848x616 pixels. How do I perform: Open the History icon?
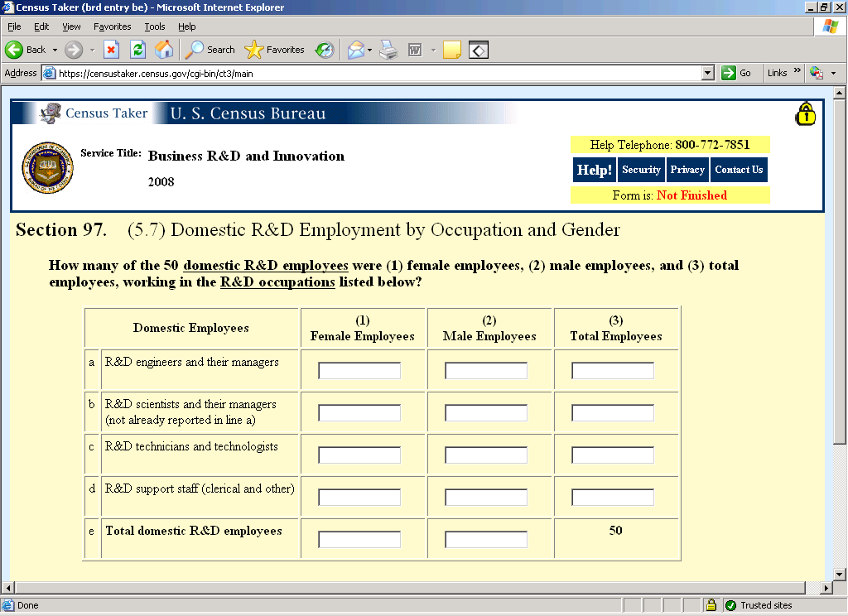[325, 50]
